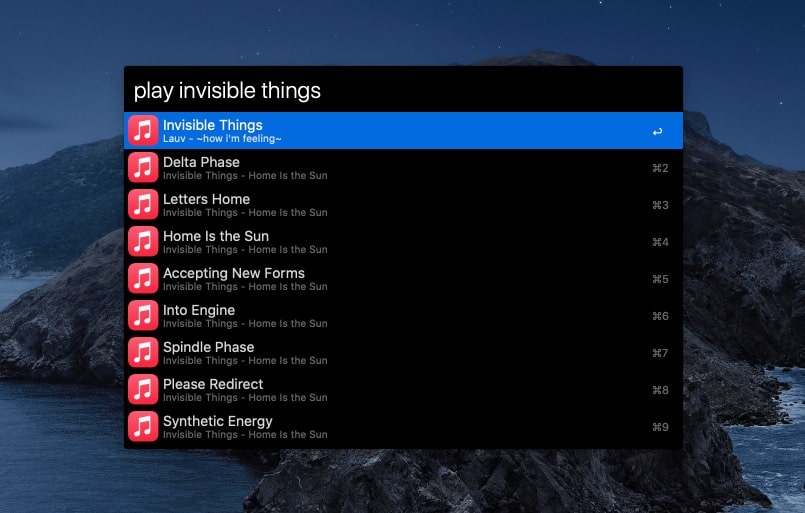Click the artist subtitle under Spindle Phase
Viewport: 805px width, 513px height.
(x=245, y=360)
